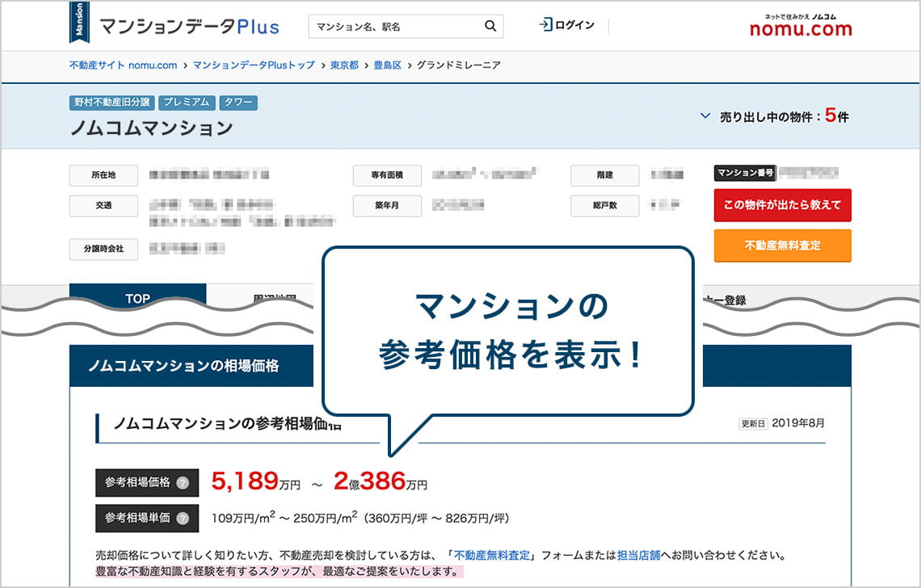Click the この物件が出たら教えて button

click(x=782, y=205)
